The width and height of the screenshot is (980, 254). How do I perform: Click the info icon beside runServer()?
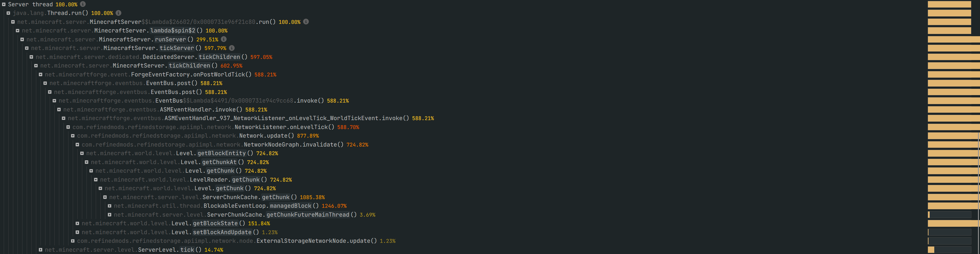(224, 39)
